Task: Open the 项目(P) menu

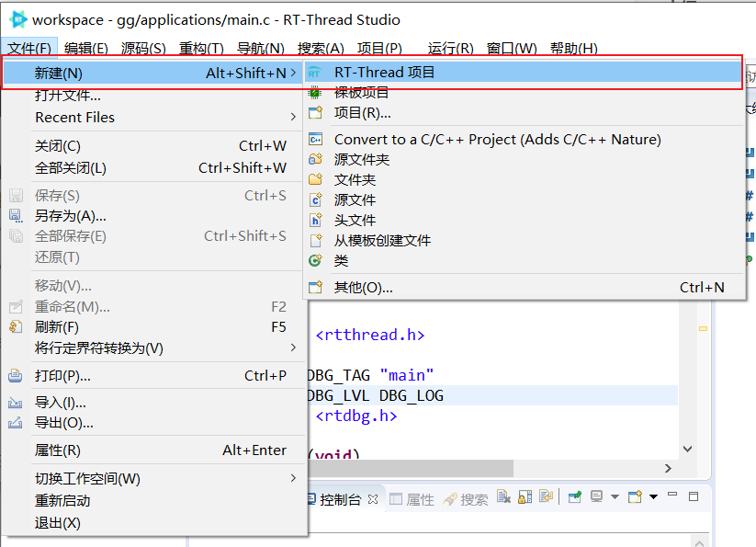Action: pyautogui.click(x=379, y=48)
